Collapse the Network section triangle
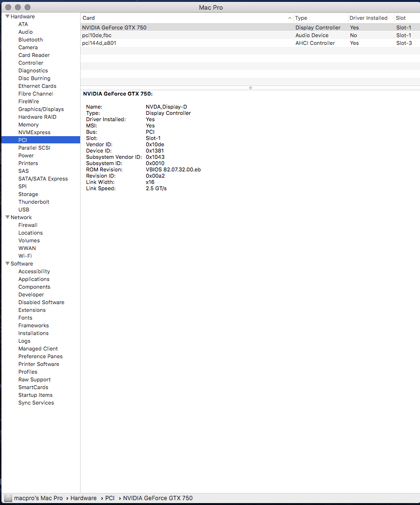Screen dimensions: 420x505 pos(7,217)
